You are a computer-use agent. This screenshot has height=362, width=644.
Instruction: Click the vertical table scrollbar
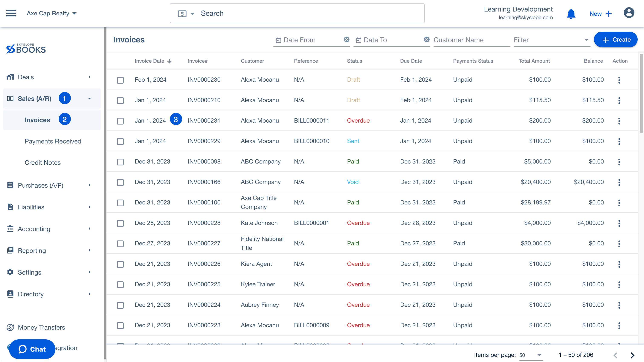click(x=641, y=93)
